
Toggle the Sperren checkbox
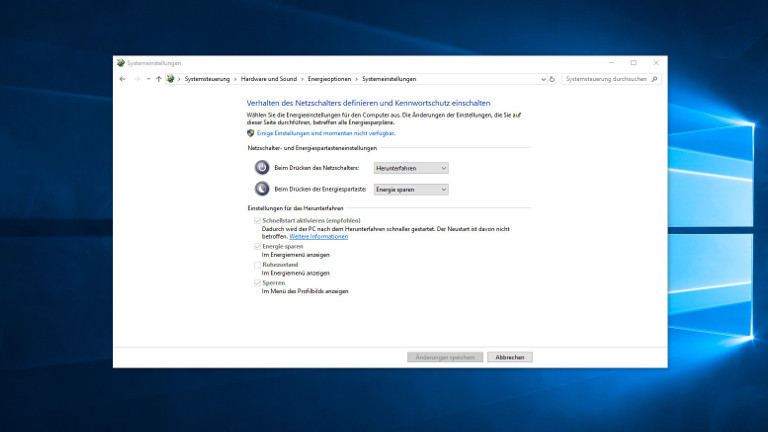[257, 283]
